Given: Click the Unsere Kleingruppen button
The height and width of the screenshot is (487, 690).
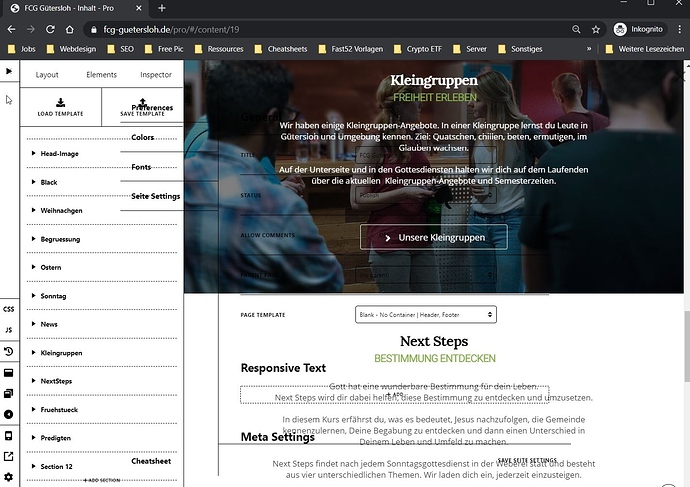Looking at the screenshot, I should [435, 237].
